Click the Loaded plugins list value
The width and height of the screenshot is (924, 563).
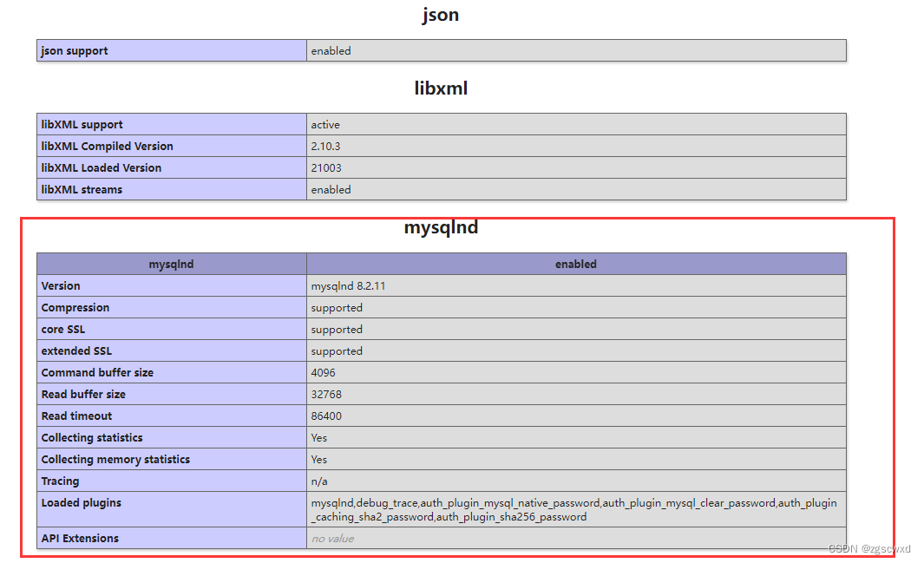[574, 510]
